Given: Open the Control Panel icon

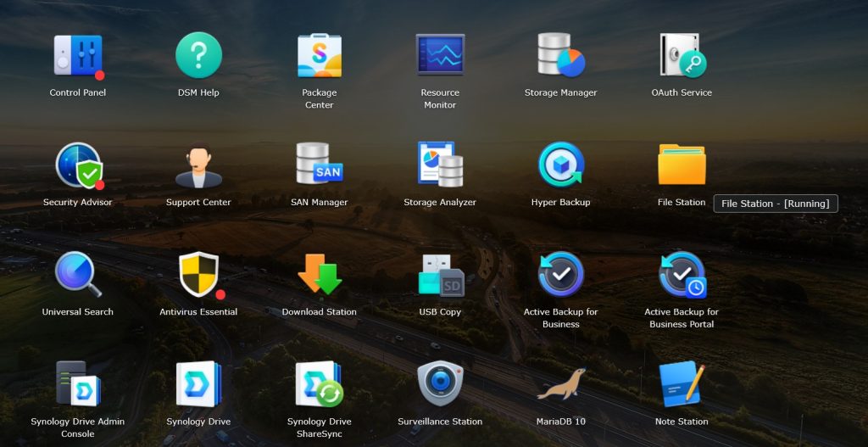Looking at the screenshot, I should [78, 56].
